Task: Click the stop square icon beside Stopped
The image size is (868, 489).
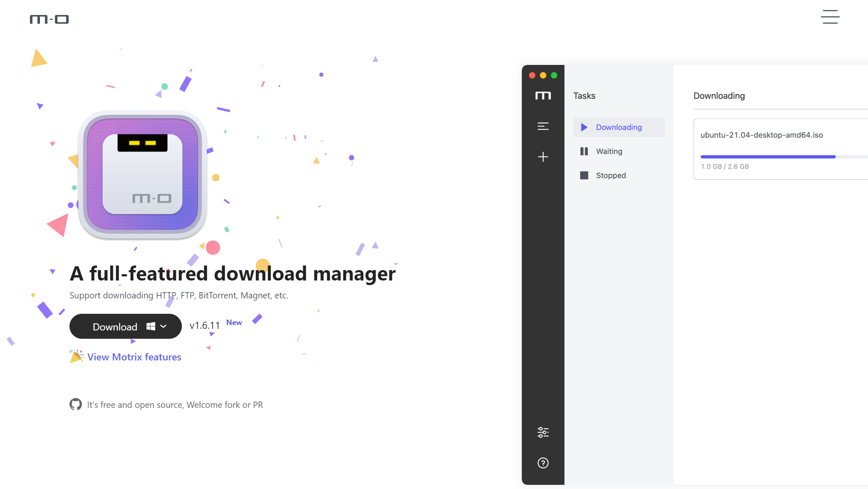Action: [x=584, y=176]
